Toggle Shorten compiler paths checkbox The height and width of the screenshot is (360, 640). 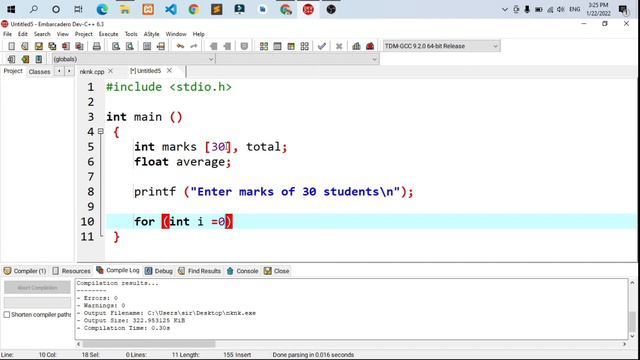coord(7,315)
